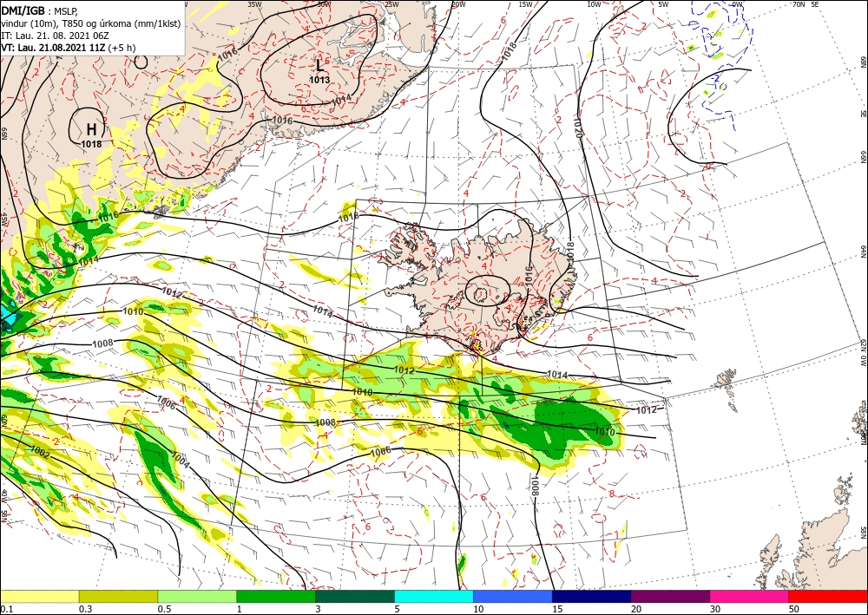
Task: Click the closed isobar over central Iceland
Action: 487,291
